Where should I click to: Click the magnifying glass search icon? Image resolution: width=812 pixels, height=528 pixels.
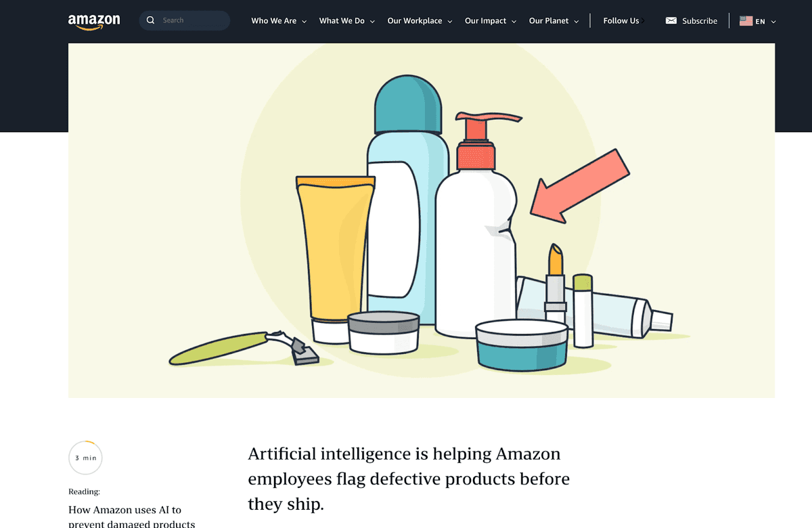click(x=151, y=20)
